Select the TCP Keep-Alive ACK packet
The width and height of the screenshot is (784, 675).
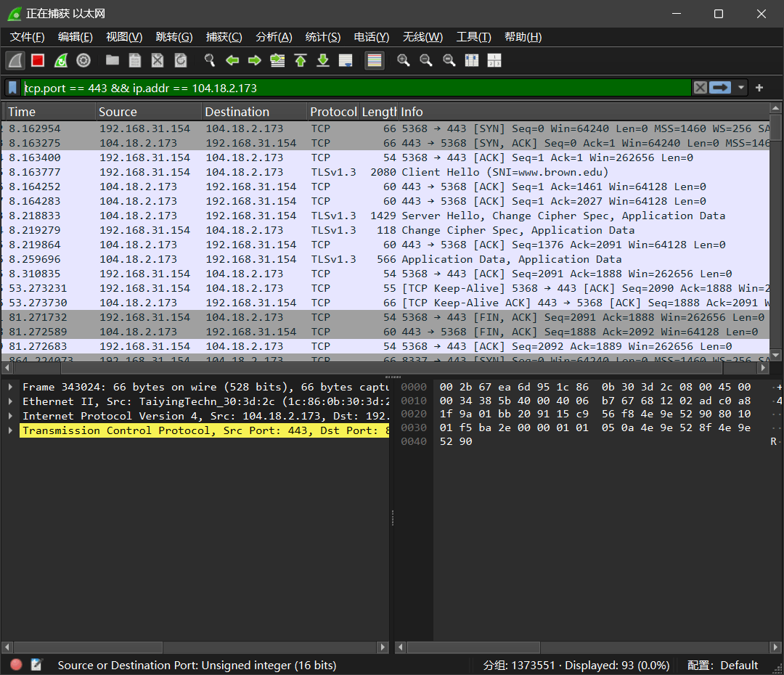pos(385,303)
